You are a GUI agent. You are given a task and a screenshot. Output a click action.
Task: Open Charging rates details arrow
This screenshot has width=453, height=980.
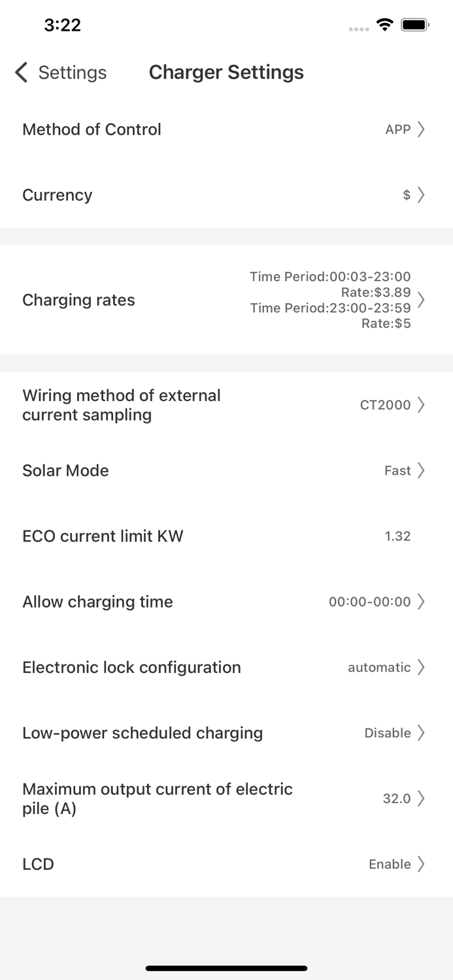[x=423, y=300]
